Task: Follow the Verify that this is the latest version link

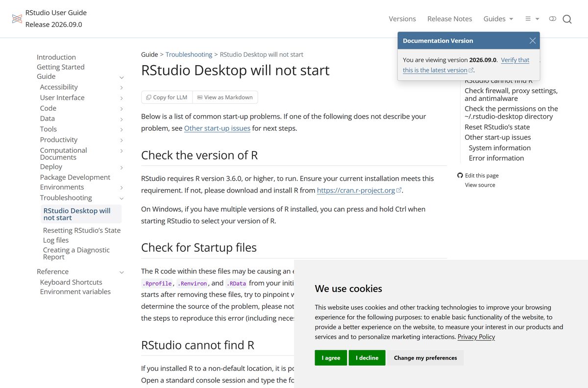Action: tap(466, 65)
